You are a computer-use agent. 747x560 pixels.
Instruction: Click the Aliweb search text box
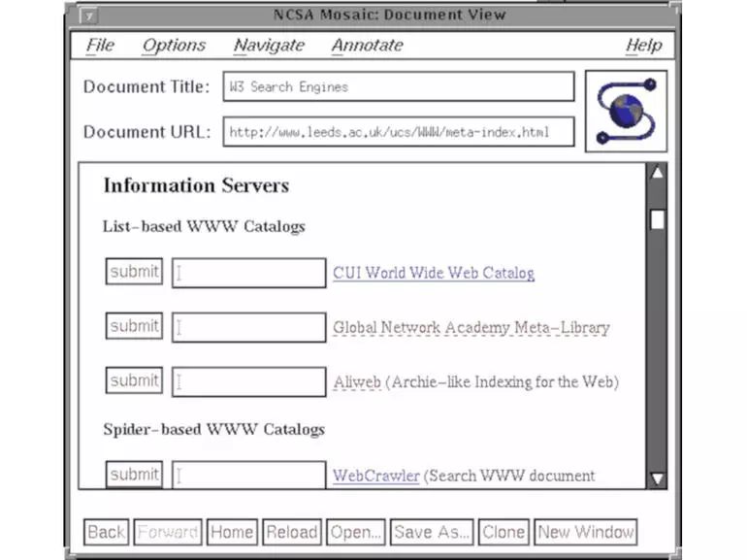click(x=249, y=381)
